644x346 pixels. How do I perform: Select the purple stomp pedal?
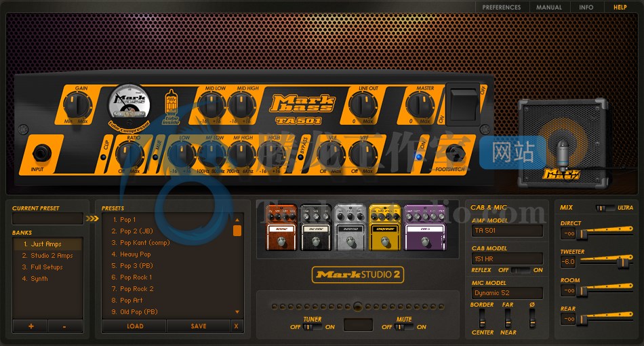(424, 227)
